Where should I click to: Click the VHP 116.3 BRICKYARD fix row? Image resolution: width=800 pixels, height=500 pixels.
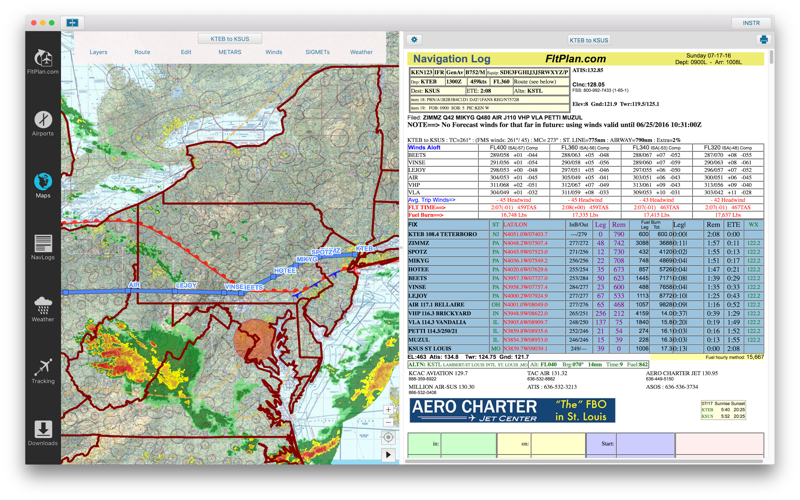(585, 313)
